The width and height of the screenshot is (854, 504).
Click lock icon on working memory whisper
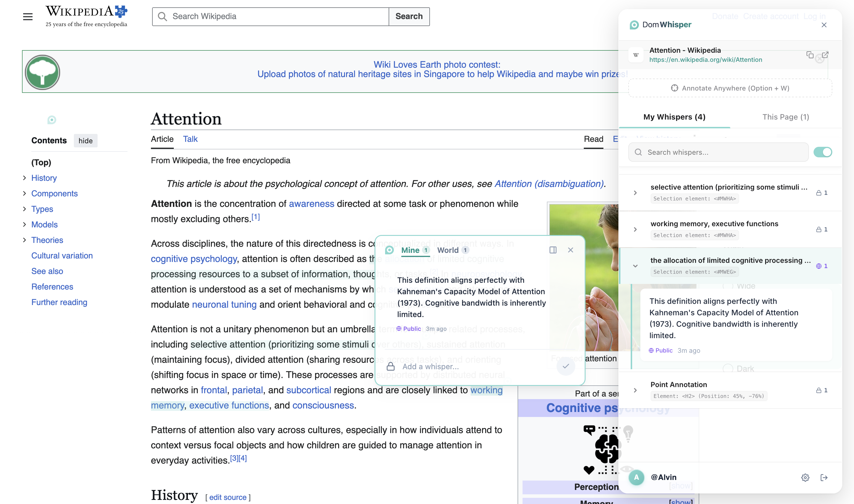point(819,230)
